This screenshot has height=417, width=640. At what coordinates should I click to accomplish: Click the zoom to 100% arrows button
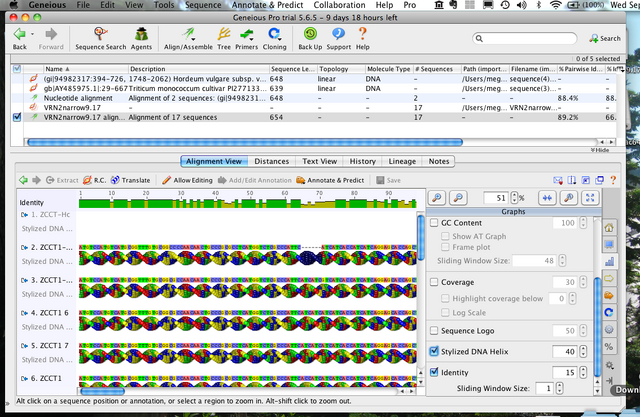[547, 198]
